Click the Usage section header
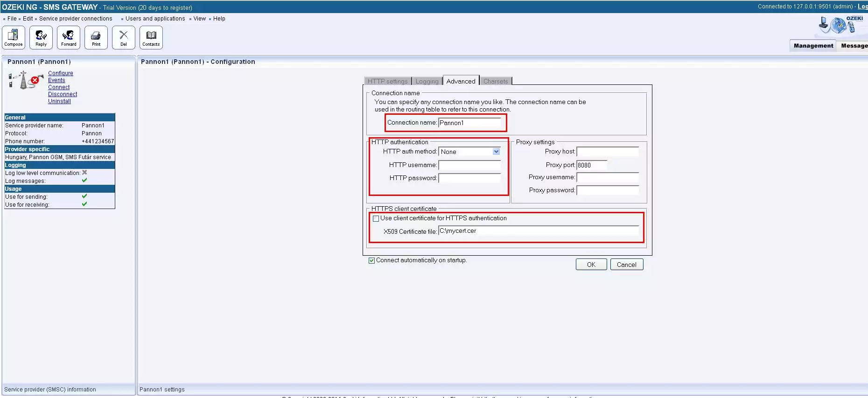The width and height of the screenshot is (868, 398). [x=60, y=189]
